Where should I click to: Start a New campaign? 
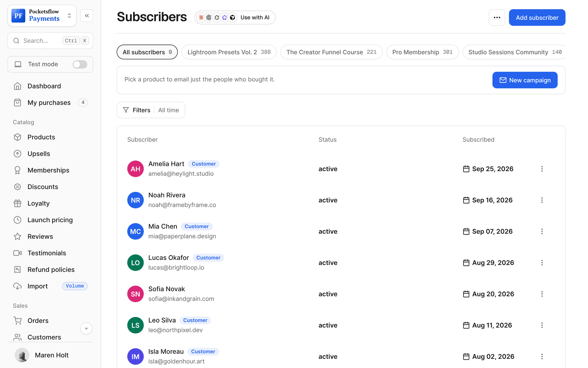[x=525, y=80]
